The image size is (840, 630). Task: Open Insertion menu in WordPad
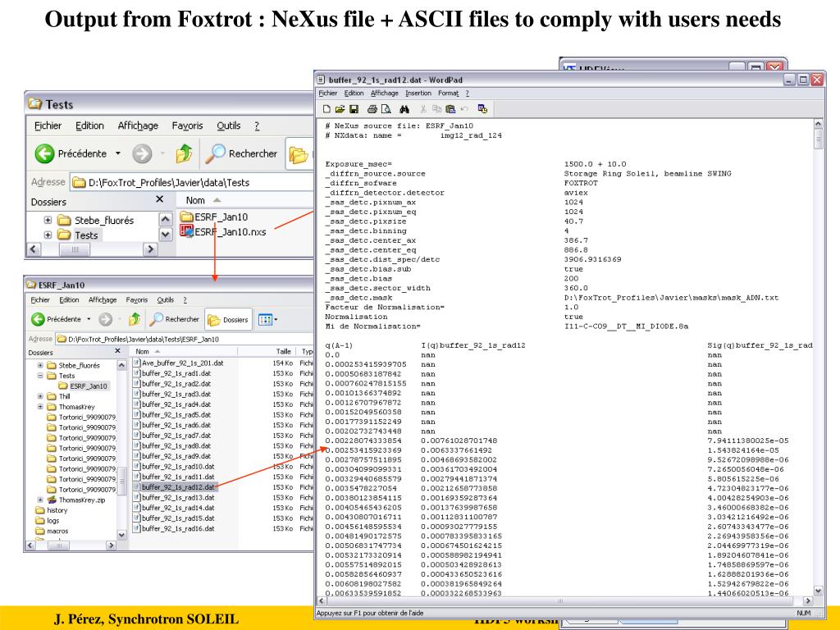pyautogui.click(x=418, y=94)
